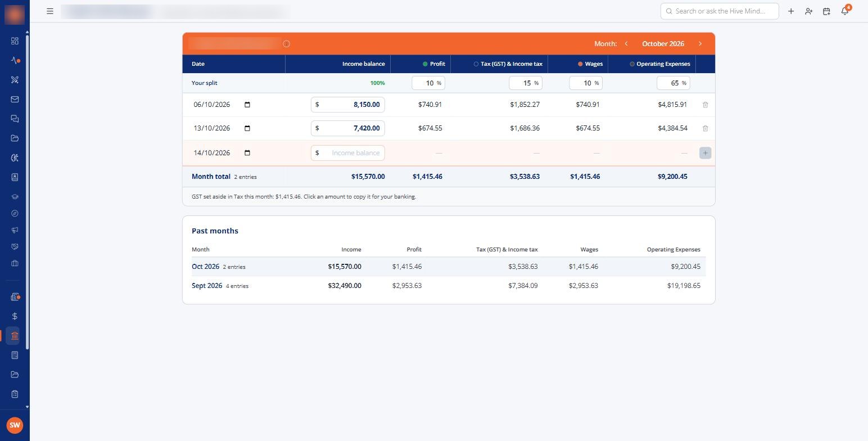Open the activity pulse icon in the sidebar
The height and width of the screenshot is (441, 868).
click(x=15, y=60)
